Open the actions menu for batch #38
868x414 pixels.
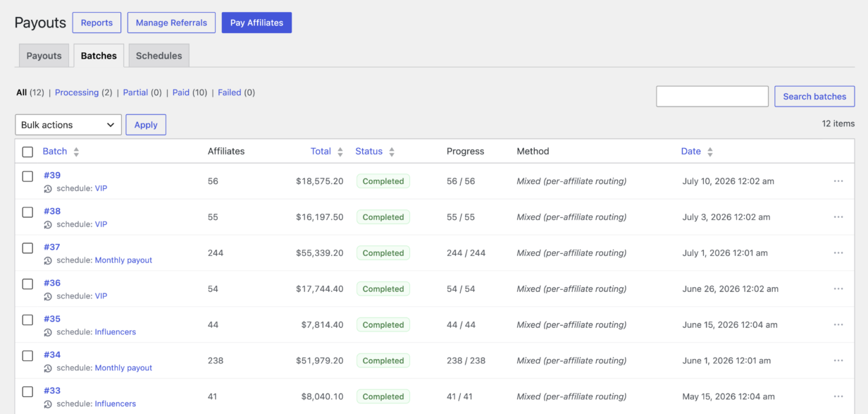click(838, 217)
